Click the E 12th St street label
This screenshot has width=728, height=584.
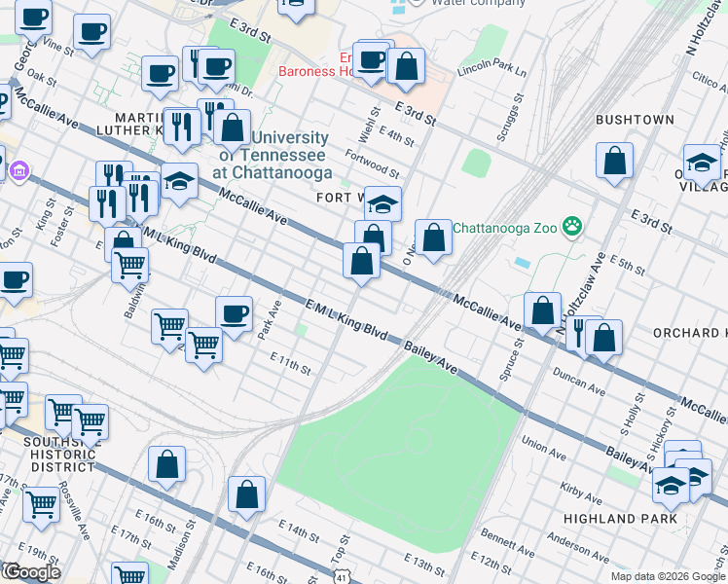(491, 563)
